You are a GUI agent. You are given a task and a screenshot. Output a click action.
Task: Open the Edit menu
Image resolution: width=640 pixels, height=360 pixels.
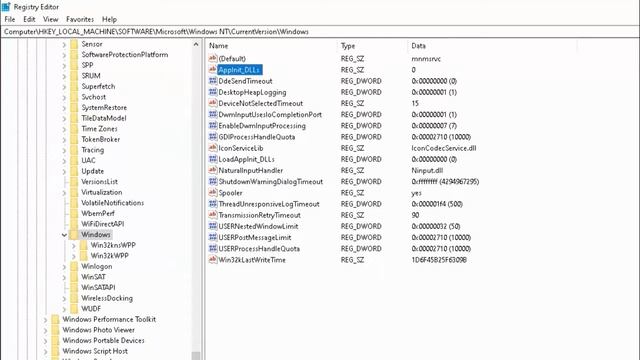[x=29, y=19]
